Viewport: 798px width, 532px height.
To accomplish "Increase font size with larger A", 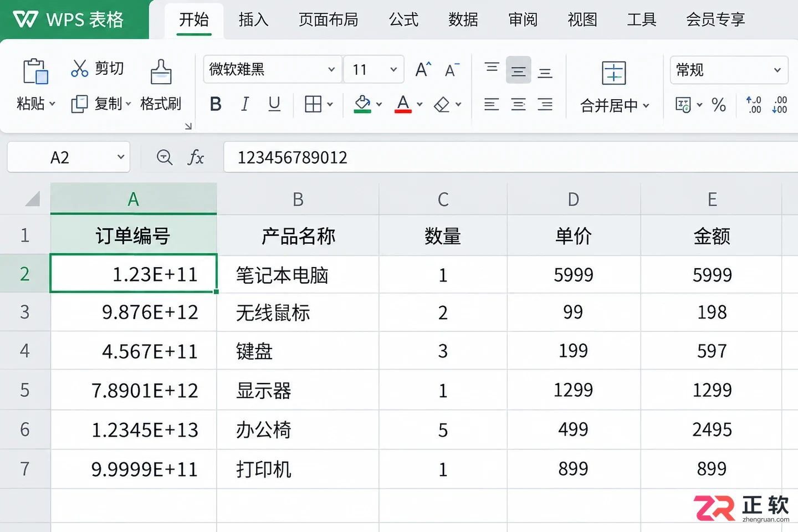I will tap(423, 69).
